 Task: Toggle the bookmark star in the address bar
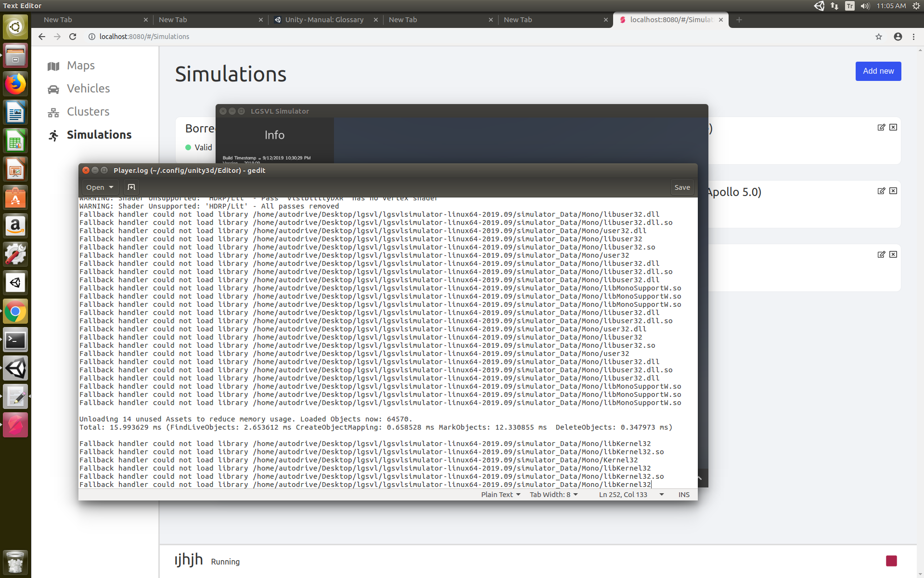(879, 37)
